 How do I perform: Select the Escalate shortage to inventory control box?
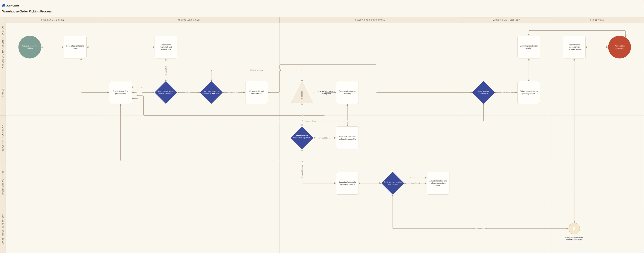tap(347, 183)
